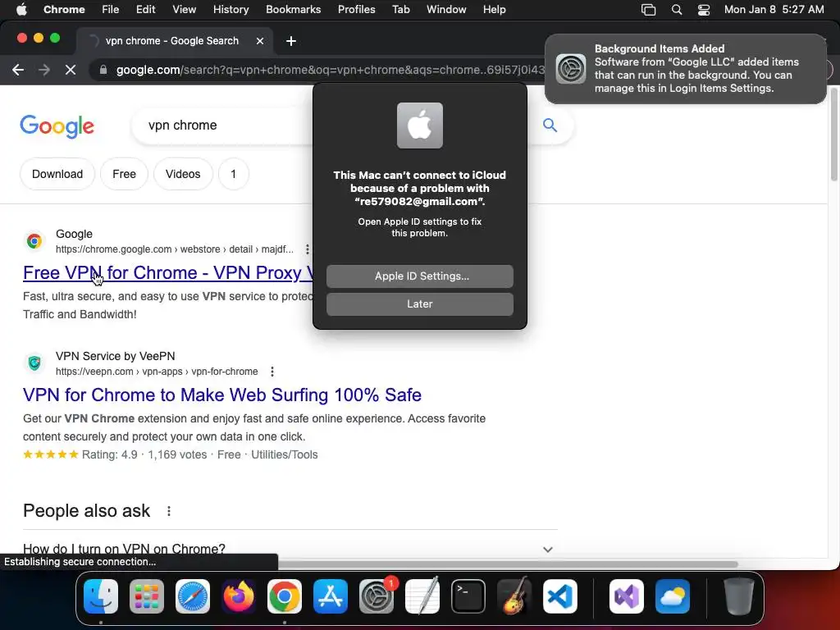Open the Tab menu
Image resolution: width=840 pixels, height=630 pixels.
point(400,9)
